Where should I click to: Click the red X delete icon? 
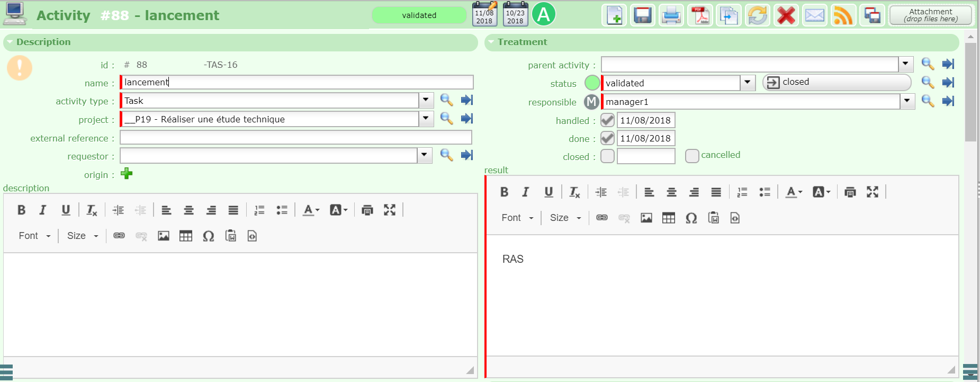pos(786,15)
